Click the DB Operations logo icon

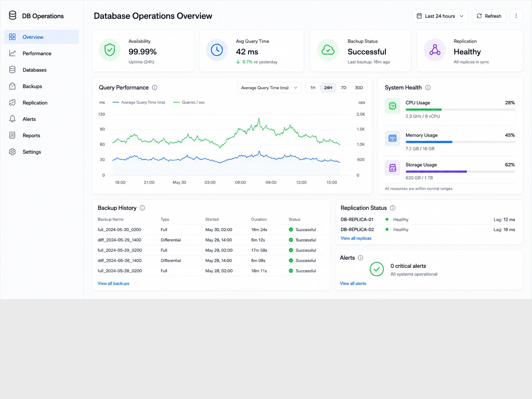[12, 15]
